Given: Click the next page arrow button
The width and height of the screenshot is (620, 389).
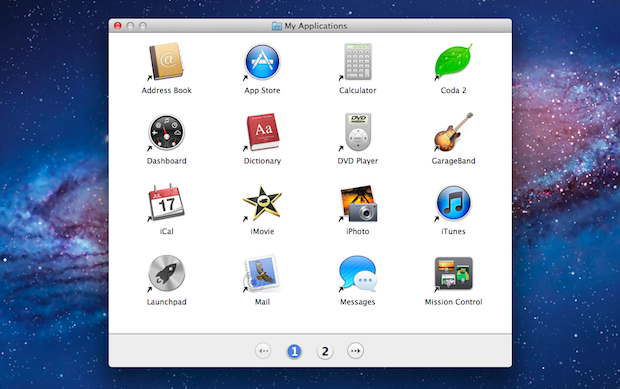Looking at the screenshot, I should (x=355, y=351).
